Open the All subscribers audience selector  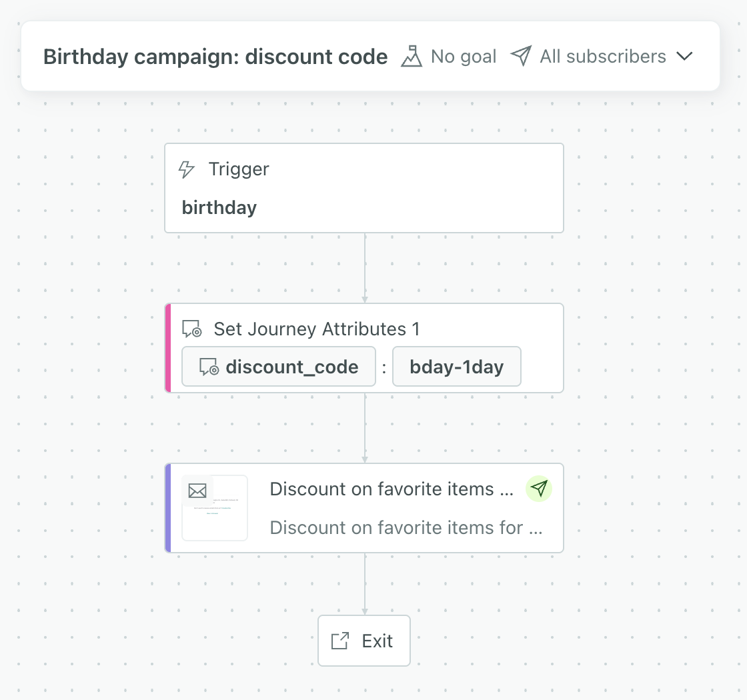click(602, 56)
